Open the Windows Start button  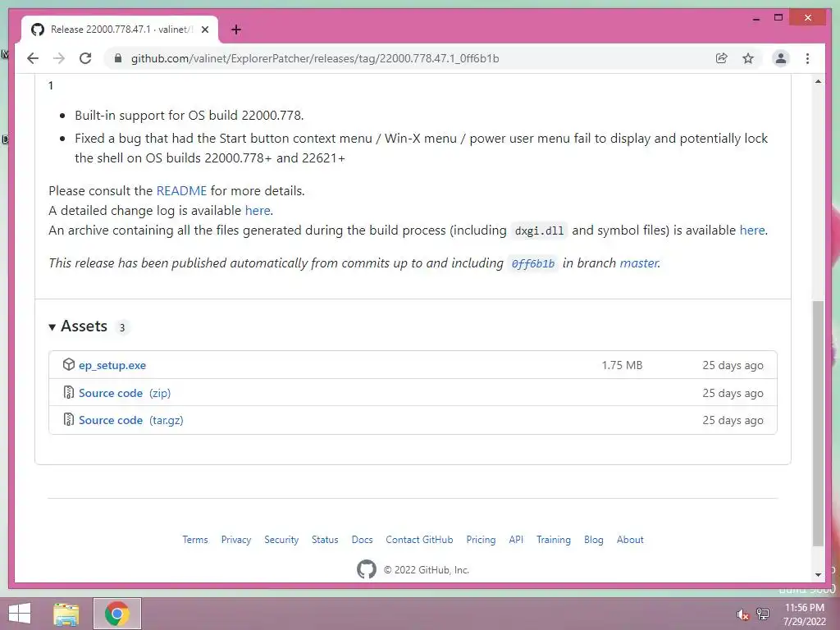tap(20, 614)
